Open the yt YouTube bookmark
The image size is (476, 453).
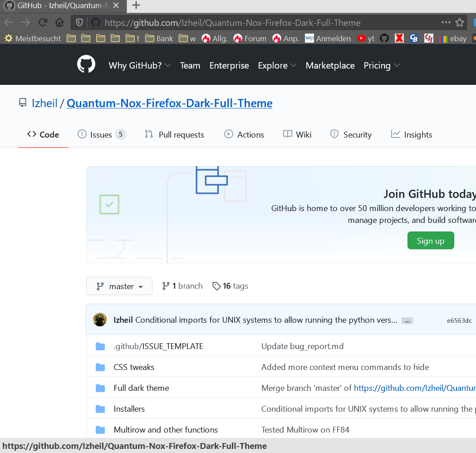[x=365, y=39]
